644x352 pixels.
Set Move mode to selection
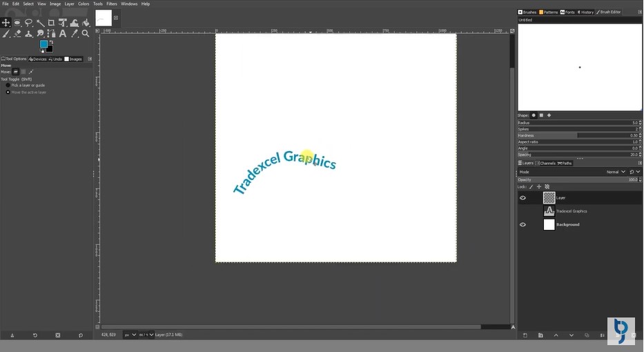click(23, 72)
